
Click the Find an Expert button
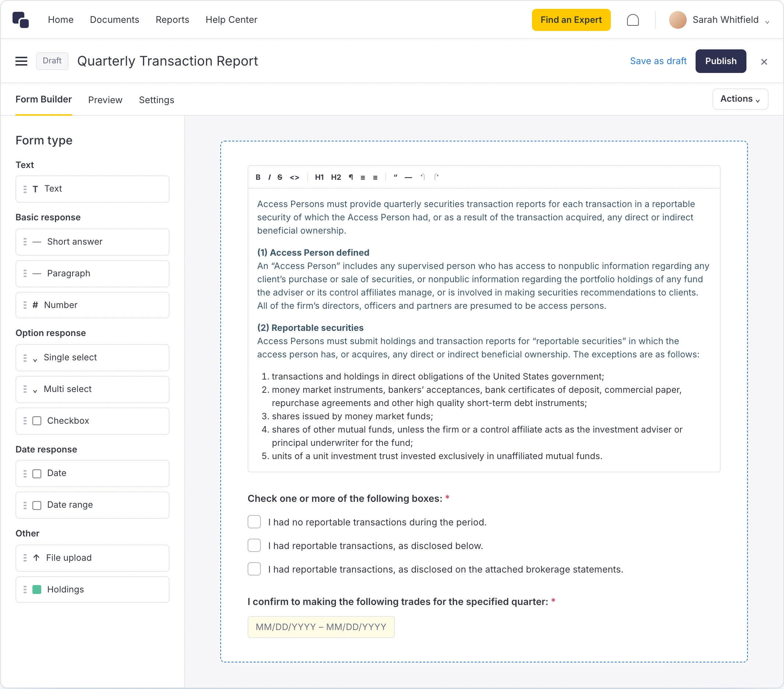point(571,20)
